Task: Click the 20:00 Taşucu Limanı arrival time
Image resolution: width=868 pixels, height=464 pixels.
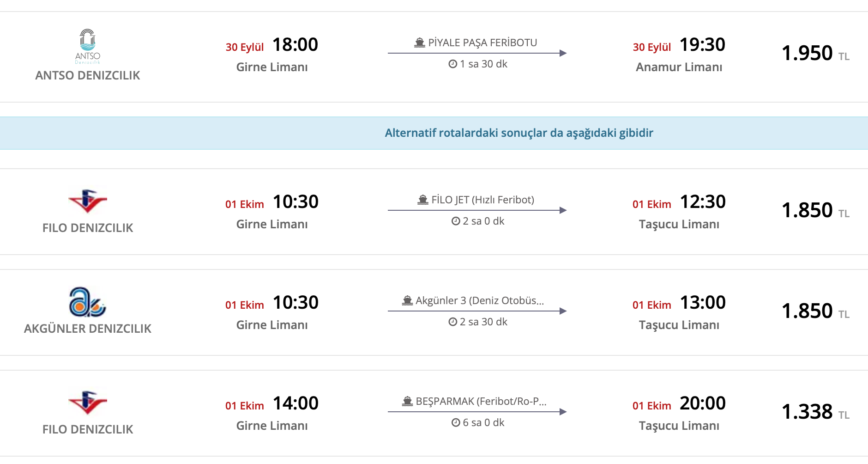Action: click(x=702, y=403)
